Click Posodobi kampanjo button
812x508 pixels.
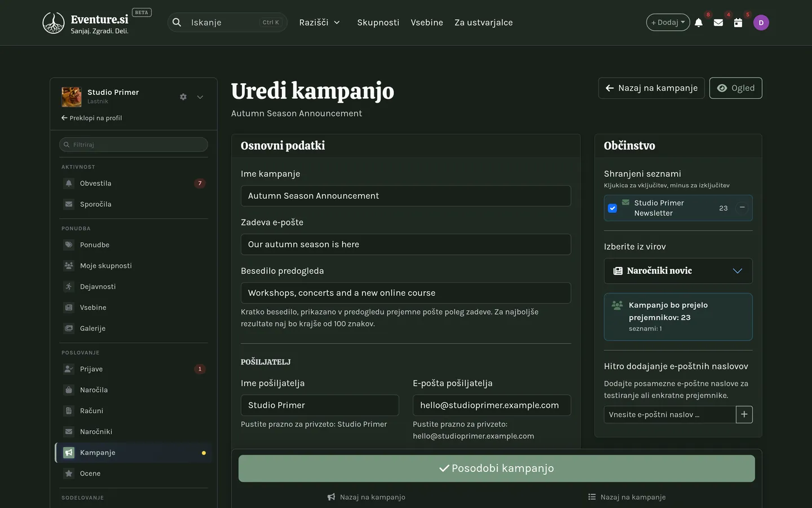click(497, 468)
